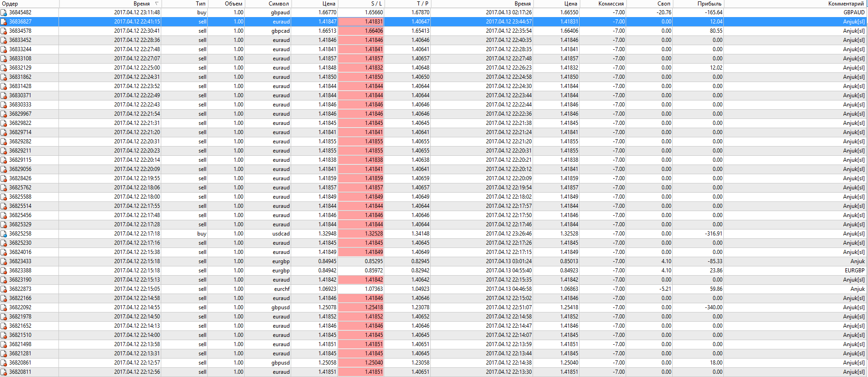
Task: Select open time 2017.04.12 22:30:41
Action: coord(137,31)
